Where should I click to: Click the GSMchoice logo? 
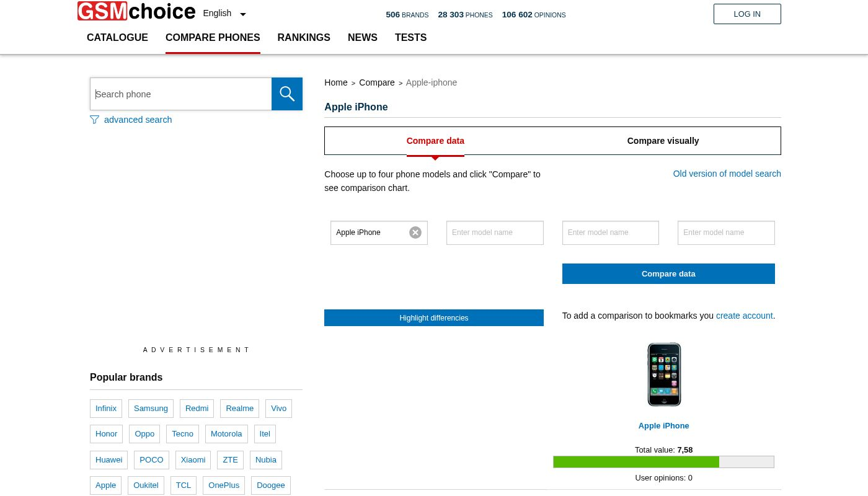coord(136,11)
